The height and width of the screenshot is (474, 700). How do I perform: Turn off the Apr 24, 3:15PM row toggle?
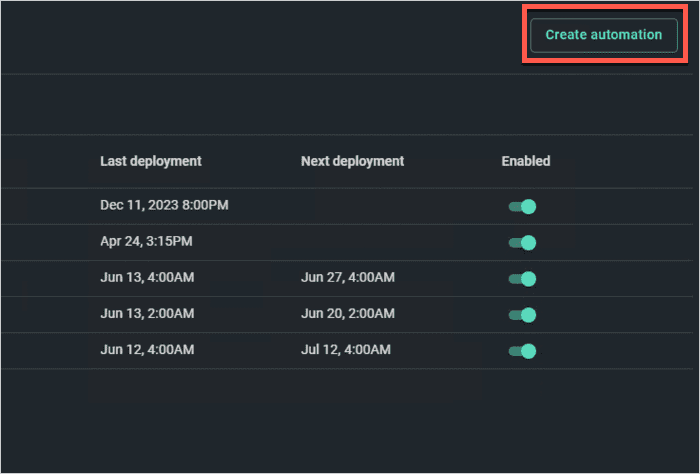pos(522,243)
